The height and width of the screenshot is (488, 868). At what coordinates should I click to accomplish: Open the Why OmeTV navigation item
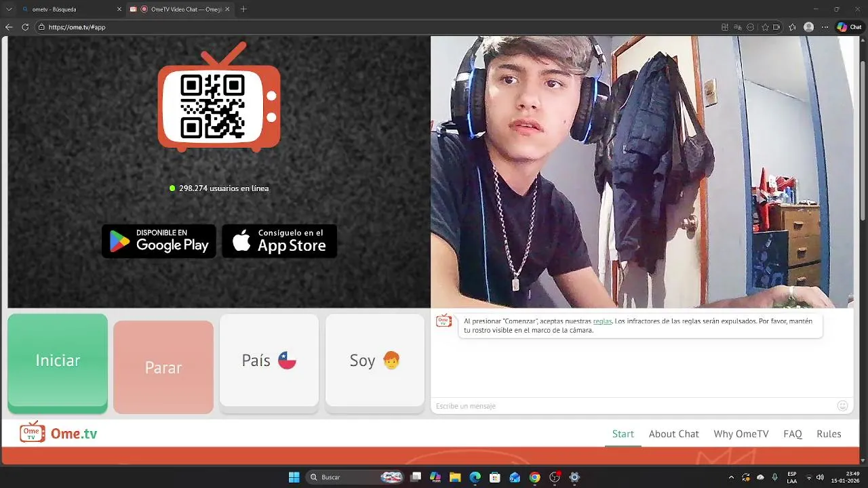(741, 434)
